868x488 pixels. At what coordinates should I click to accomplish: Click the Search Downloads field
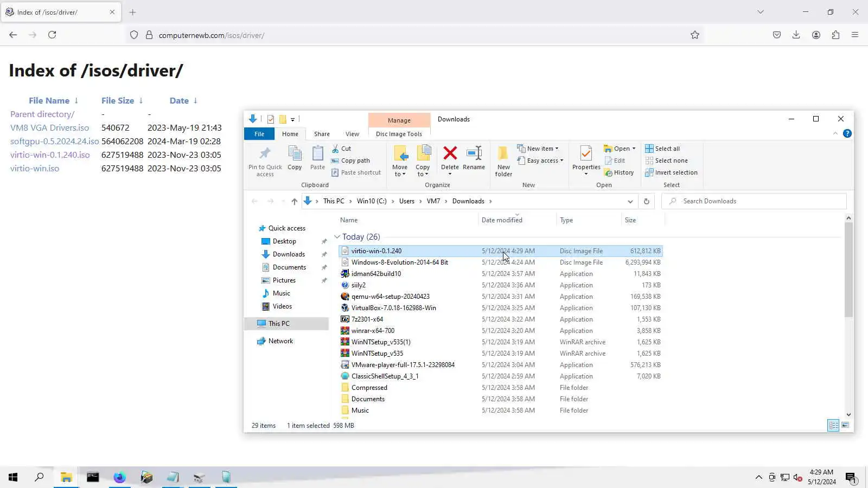754,201
